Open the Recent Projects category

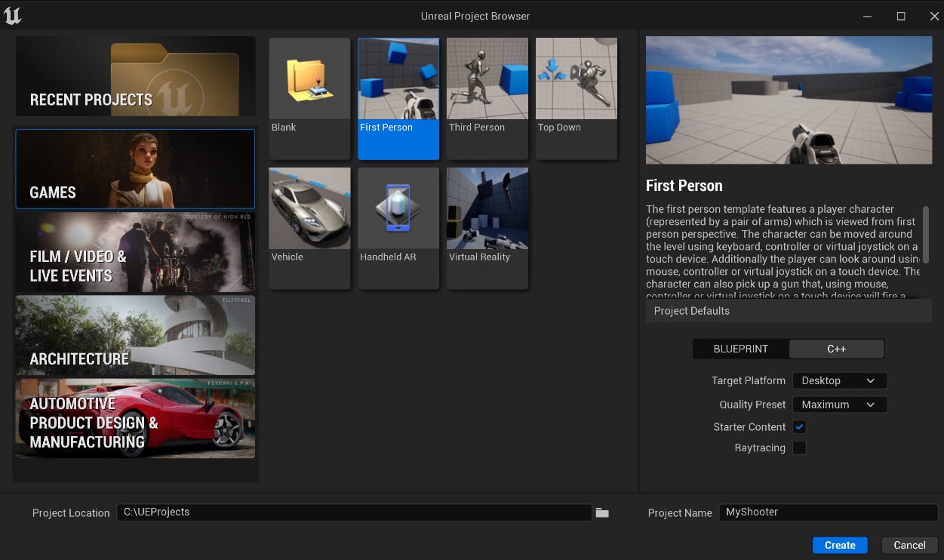click(136, 77)
